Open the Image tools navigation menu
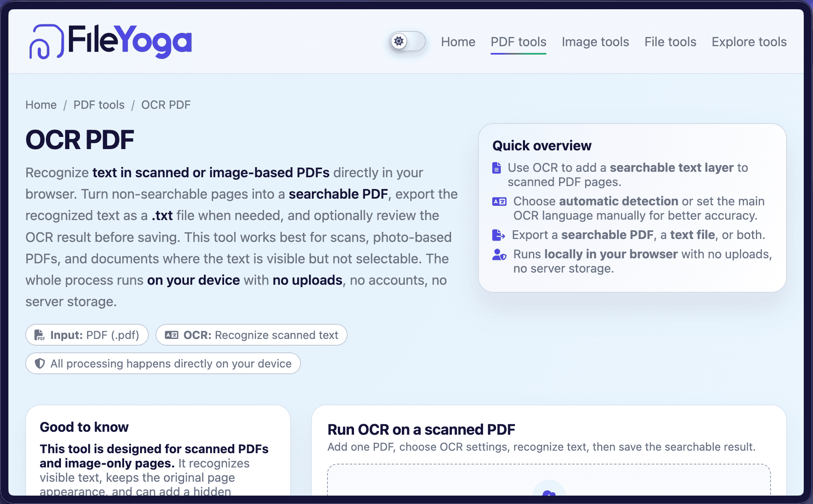 coord(595,42)
